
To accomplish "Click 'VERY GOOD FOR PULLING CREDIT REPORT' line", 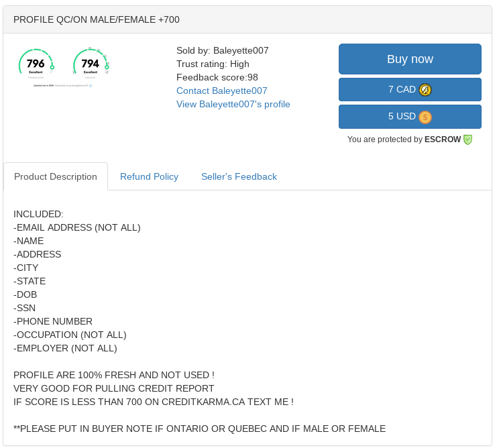I will click(114, 388).
